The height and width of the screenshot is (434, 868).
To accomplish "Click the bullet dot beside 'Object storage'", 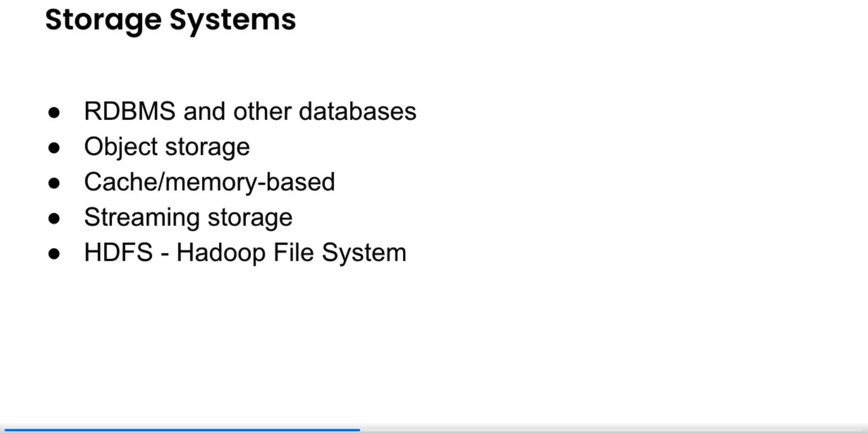I will click(54, 147).
